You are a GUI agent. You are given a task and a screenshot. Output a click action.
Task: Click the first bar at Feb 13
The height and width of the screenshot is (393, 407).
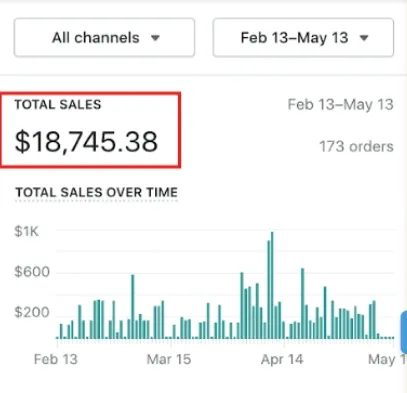tap(61, 331)
